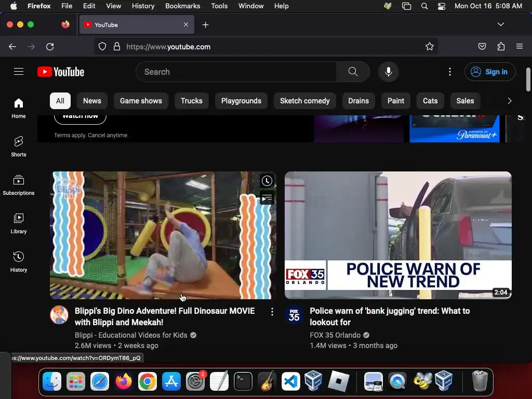
Task: Open Blippi's Big Dino Adventure title
Action: 165,316
